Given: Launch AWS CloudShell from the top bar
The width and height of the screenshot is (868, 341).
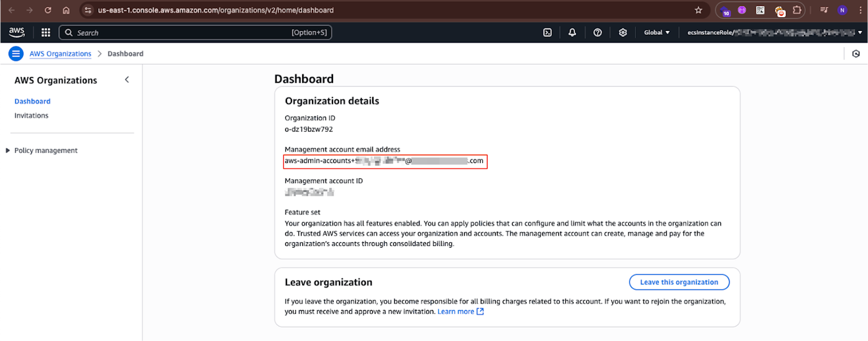Looking at the screenshot, I should [547, 33].
